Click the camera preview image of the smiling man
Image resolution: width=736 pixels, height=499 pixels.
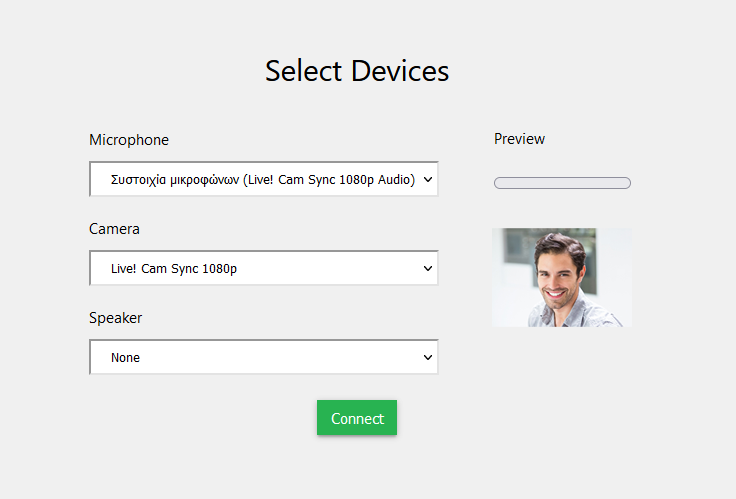coord(562,277)
